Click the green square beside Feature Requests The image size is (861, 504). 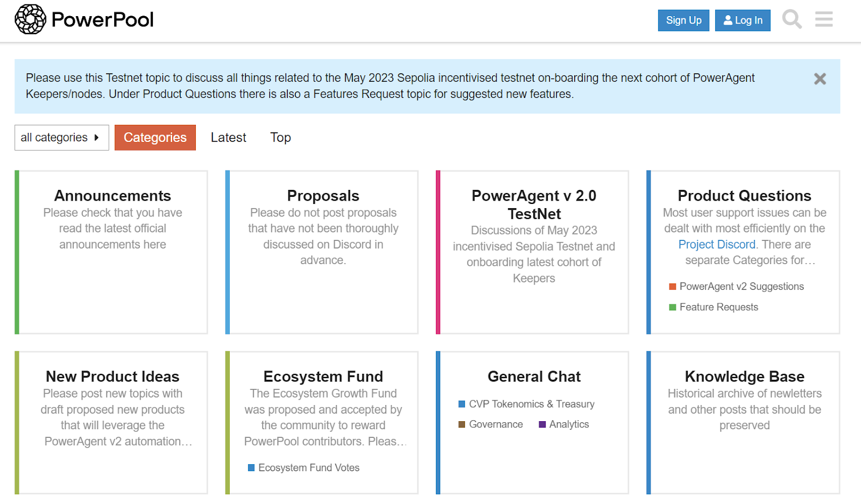pos(672,307)
